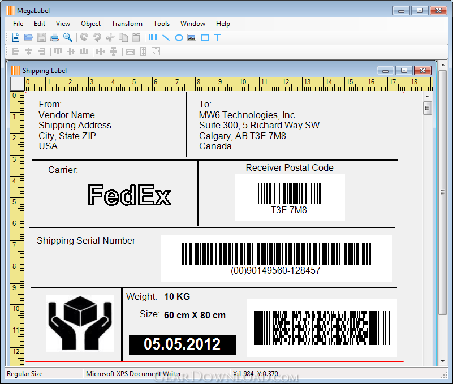Viewport: 453px width, 385px height.
Task: Open the Transform menu
Action: pos(127,24)
